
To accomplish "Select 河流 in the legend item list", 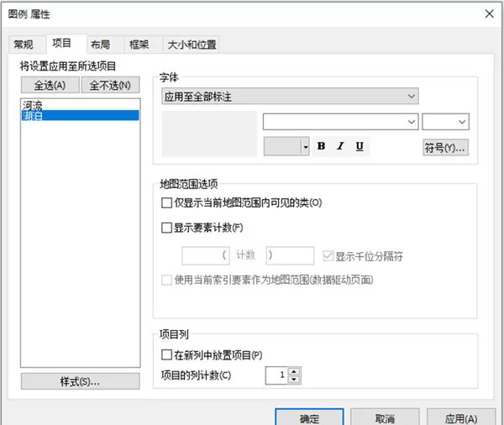I will coord(32,105).
